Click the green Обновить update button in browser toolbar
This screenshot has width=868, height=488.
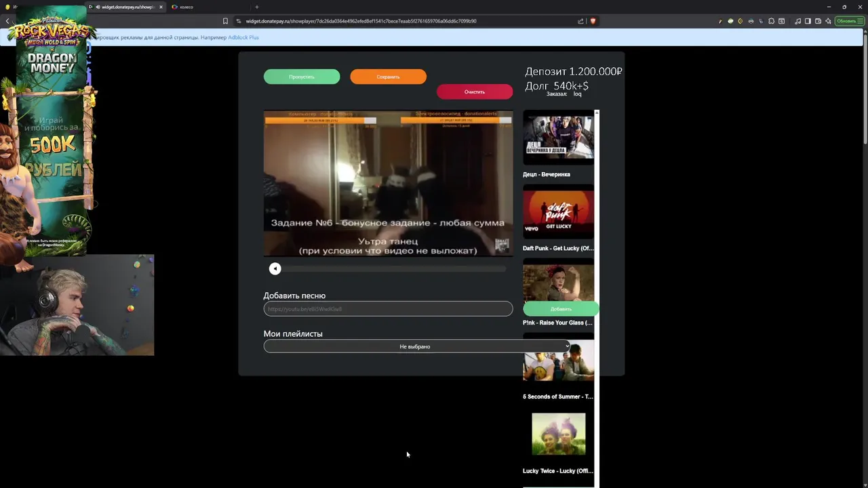850,21
